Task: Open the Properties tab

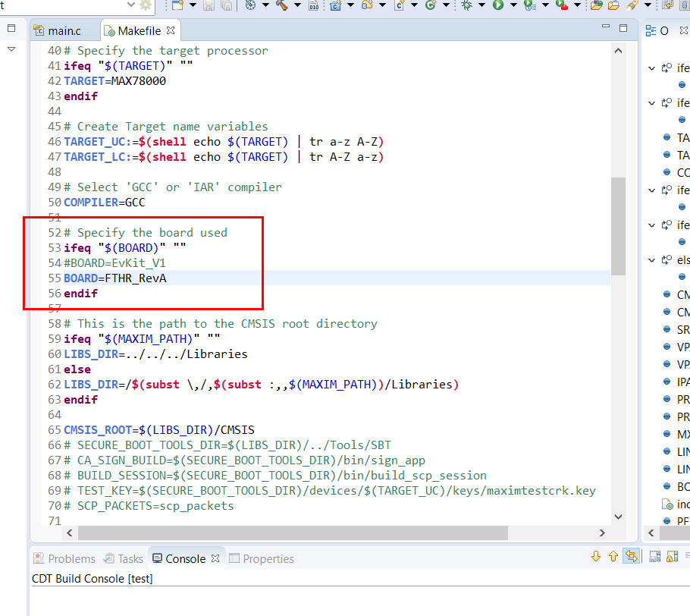Action: point(262,559)
